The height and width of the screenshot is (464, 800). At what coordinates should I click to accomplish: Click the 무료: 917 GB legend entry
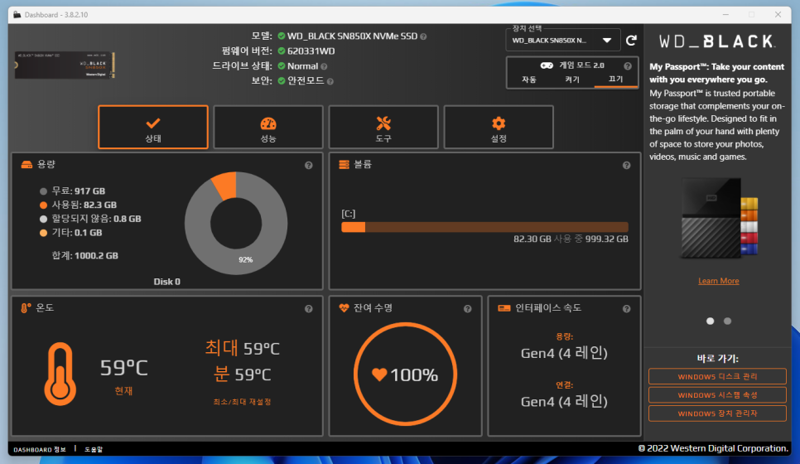tap(72, 191)
